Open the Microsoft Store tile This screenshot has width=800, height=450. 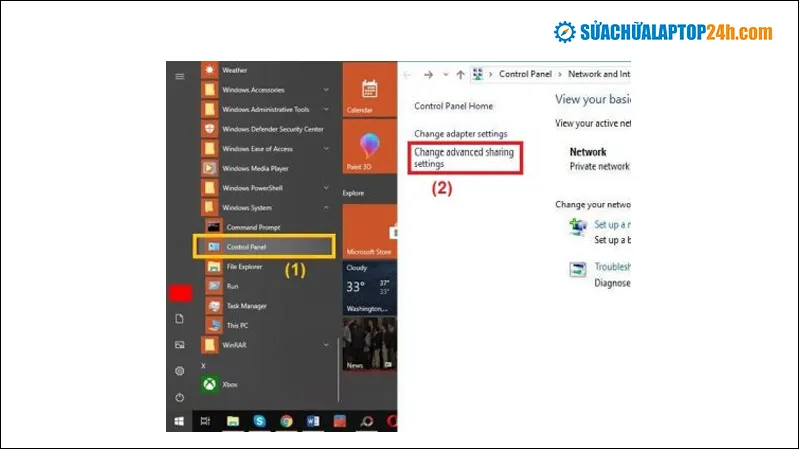click(369, 232)
